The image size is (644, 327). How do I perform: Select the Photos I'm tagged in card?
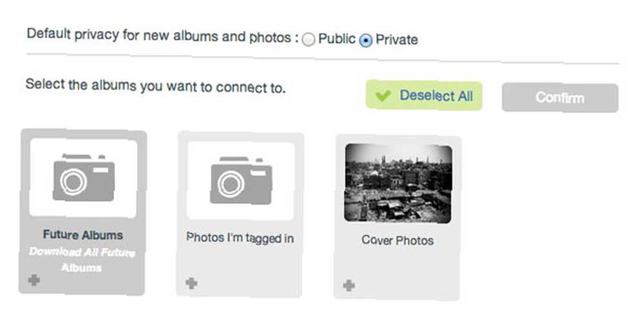tap(240, 214)
